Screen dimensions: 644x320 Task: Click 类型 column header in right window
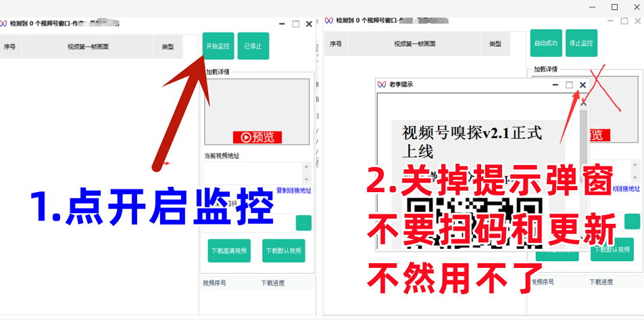coord(495,43)
